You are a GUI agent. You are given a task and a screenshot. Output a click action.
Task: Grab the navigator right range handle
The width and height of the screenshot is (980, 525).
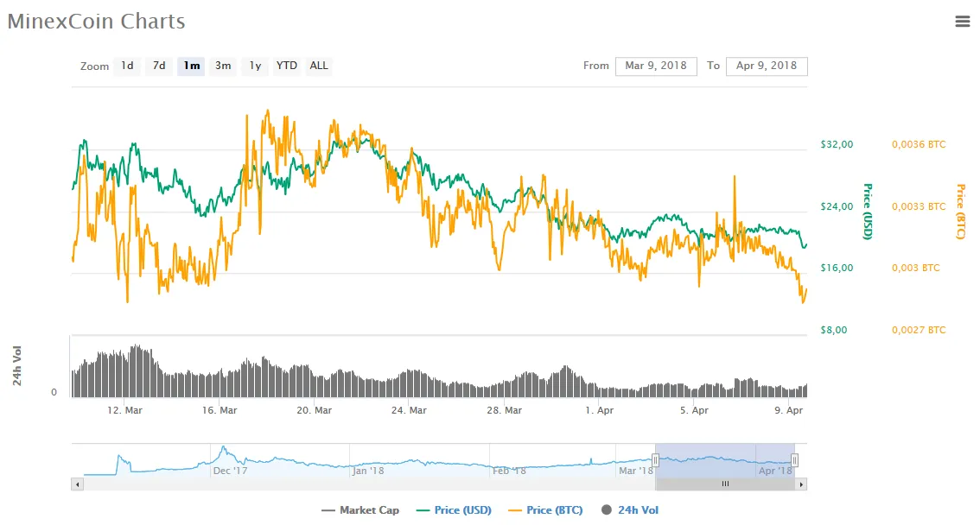(794, 461)
